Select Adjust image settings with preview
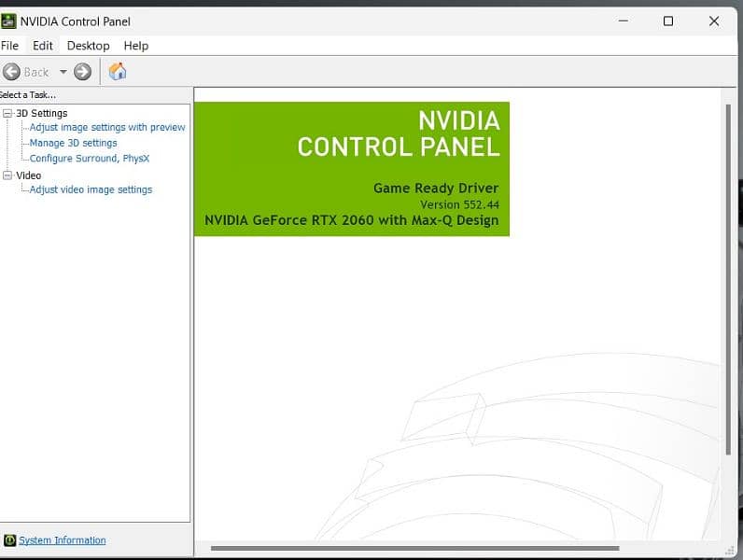The image size is (743, 560). (x=107, y=127)
